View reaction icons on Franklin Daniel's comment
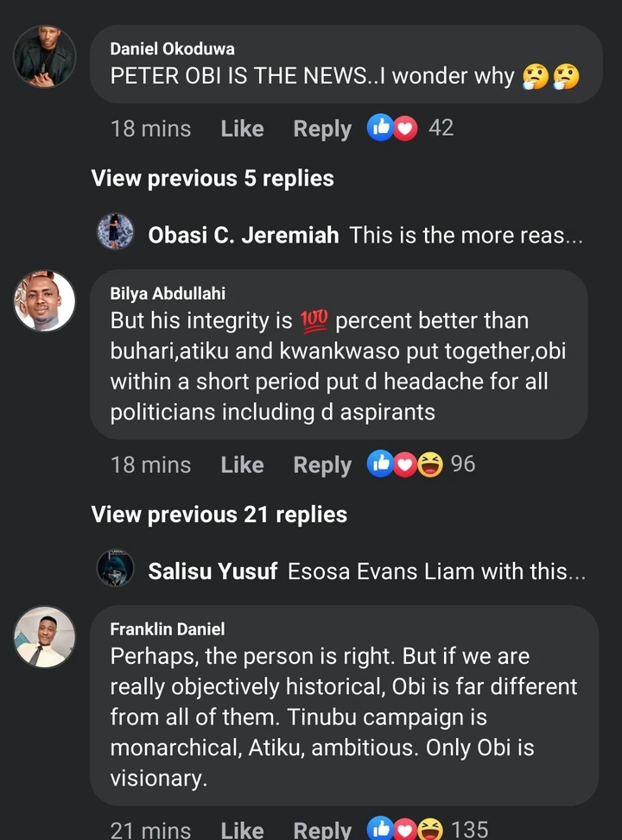The width and height of the screenshot is (622, 840). tap(404, 829)
